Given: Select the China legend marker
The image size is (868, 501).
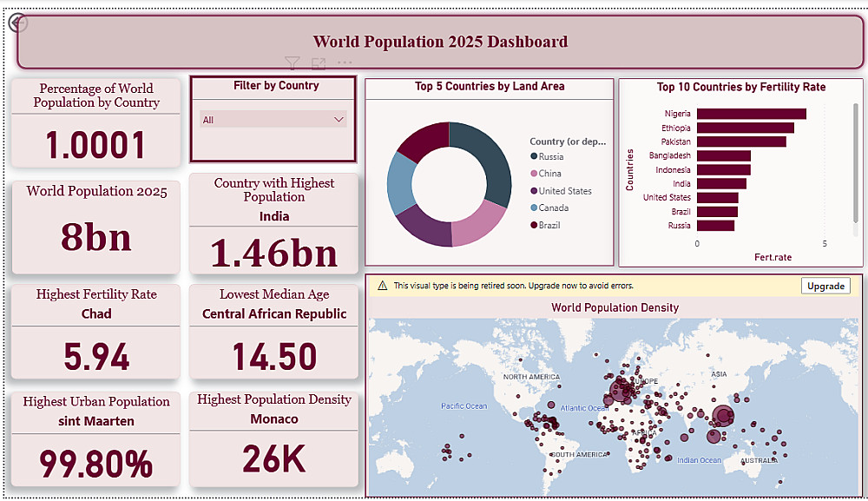Looking at the screenshot, I should click(534, 174).
